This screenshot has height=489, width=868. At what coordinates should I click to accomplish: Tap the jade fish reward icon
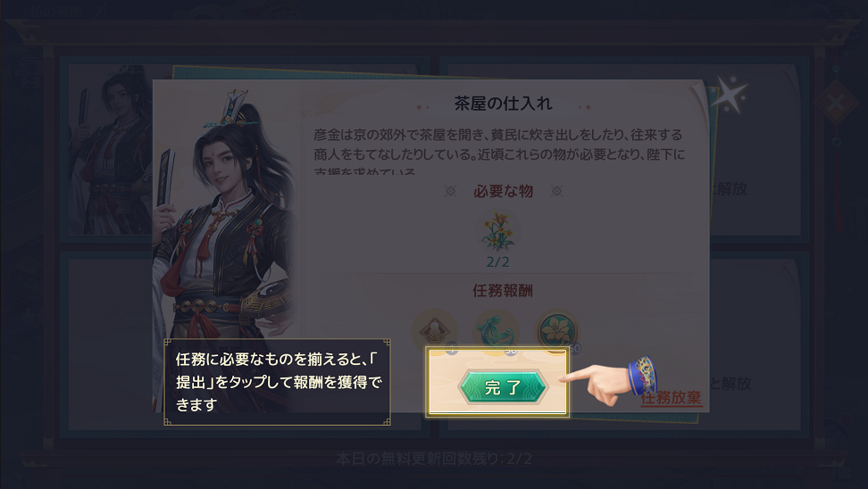(x=496, y=332)
